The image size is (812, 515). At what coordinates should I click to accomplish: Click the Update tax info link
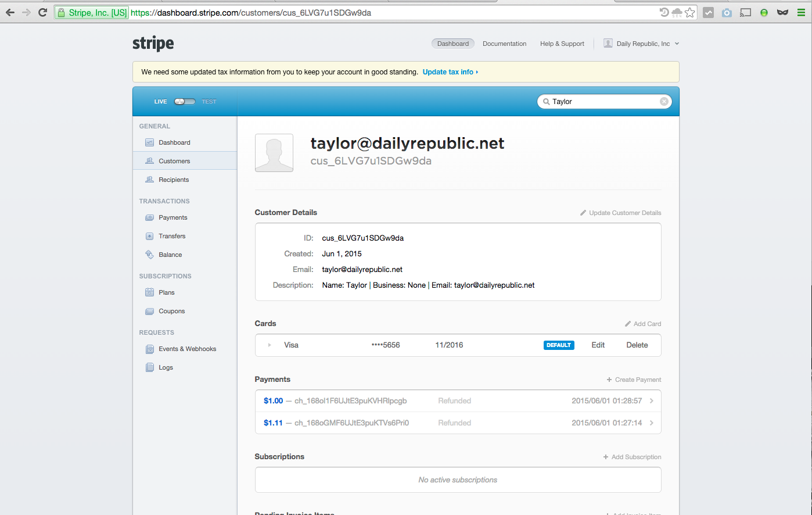click(x=448, y=72)
